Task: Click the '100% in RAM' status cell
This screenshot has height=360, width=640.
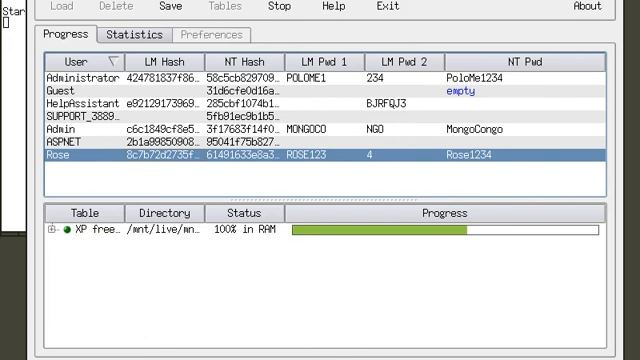Action: pyautogui.click(x=245, y=229)
